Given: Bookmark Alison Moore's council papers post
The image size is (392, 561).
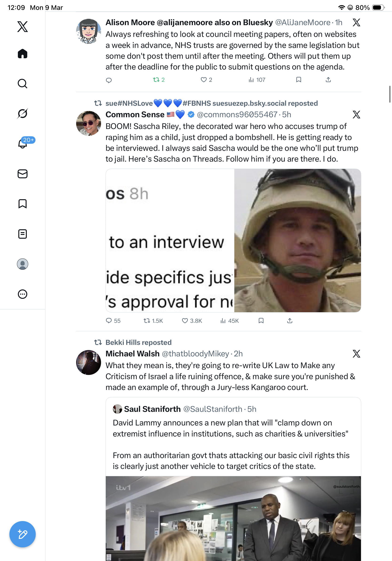Looking at the screenshot, I should tap(298, 80).
